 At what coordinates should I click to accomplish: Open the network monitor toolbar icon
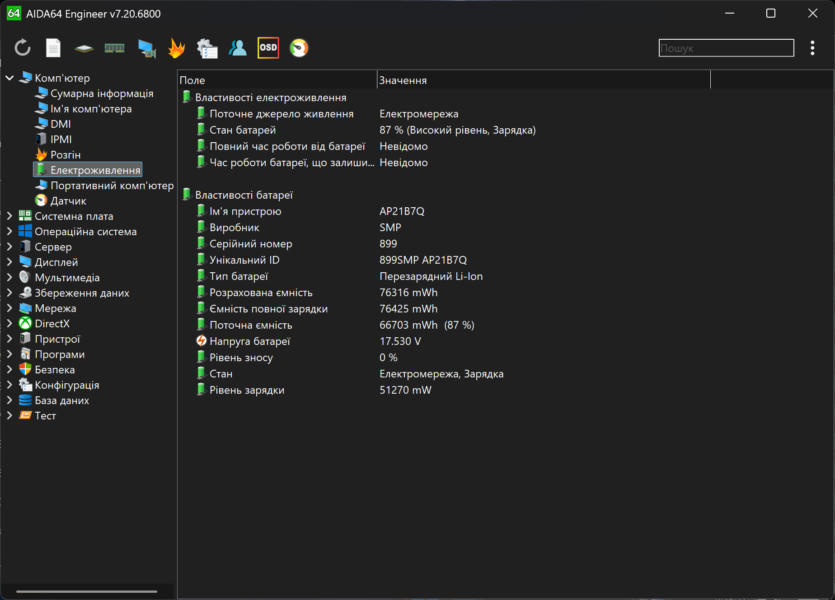pos(146,48)
